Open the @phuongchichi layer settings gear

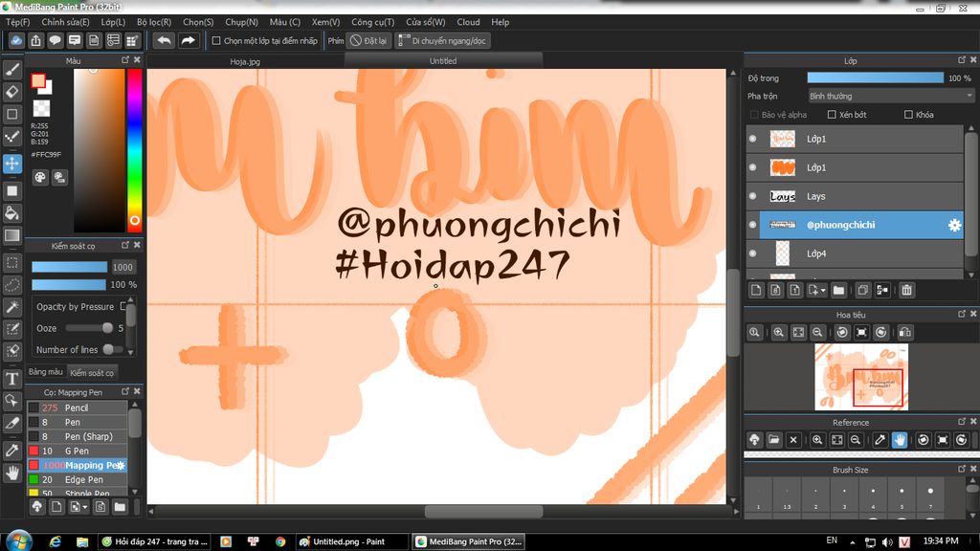point(954,225)
